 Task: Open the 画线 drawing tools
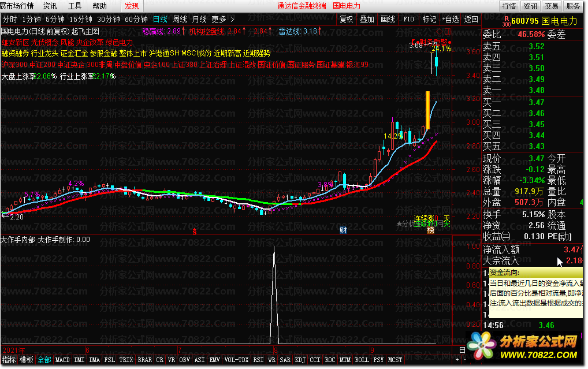click(x=388, y=19)
